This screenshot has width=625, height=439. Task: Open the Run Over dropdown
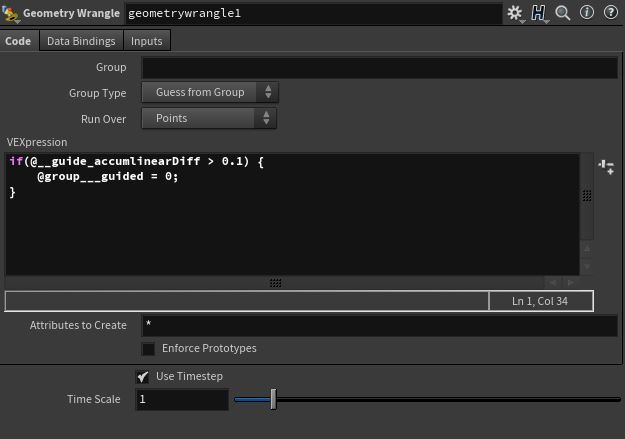tap(209, 118)
